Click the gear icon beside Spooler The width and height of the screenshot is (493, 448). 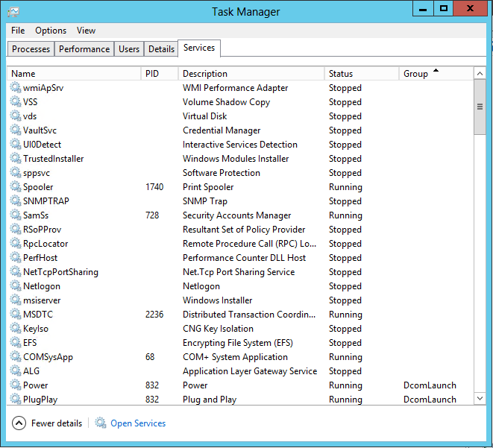click(16, 186)
